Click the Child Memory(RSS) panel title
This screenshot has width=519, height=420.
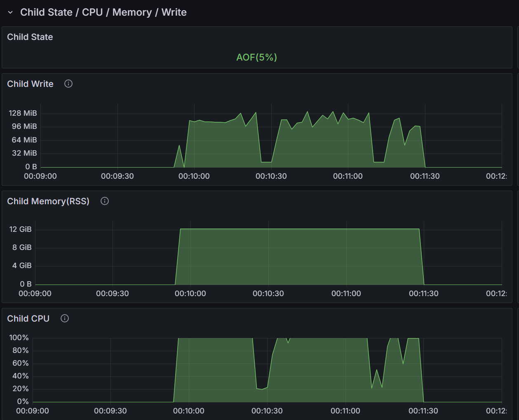pos(48,201)
